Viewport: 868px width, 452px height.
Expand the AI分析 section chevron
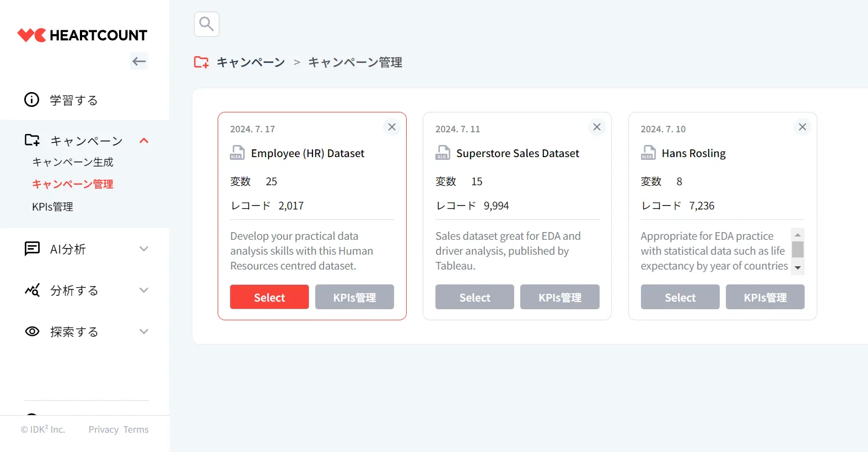[144, 249]
